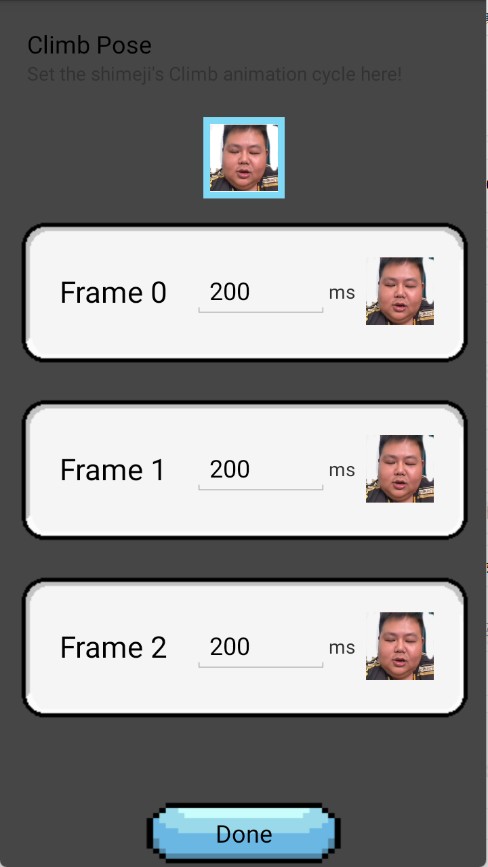This screenshot has width=488, height=867.
Task: Click the ms unit beside Frame 2
Action: (x=342, y=648)
